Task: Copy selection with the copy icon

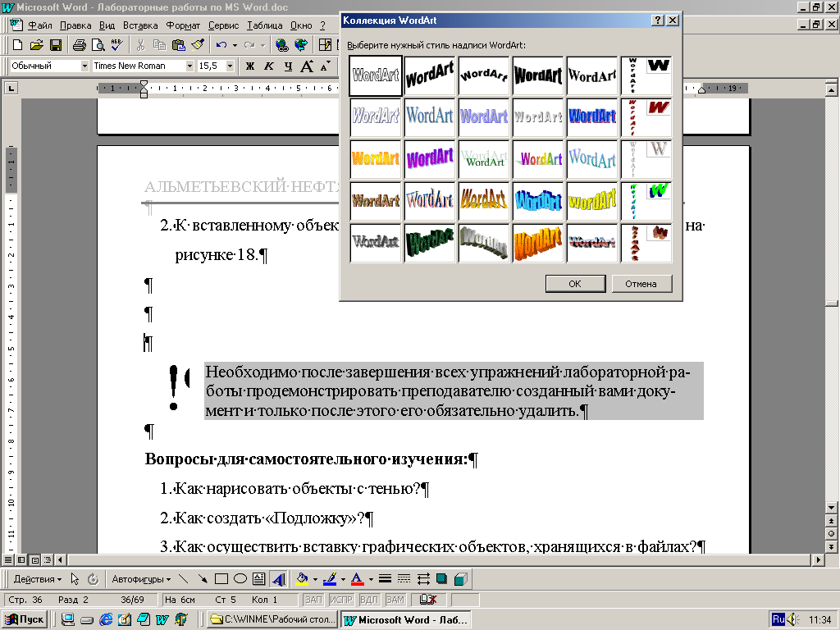Action: point(160,45)
